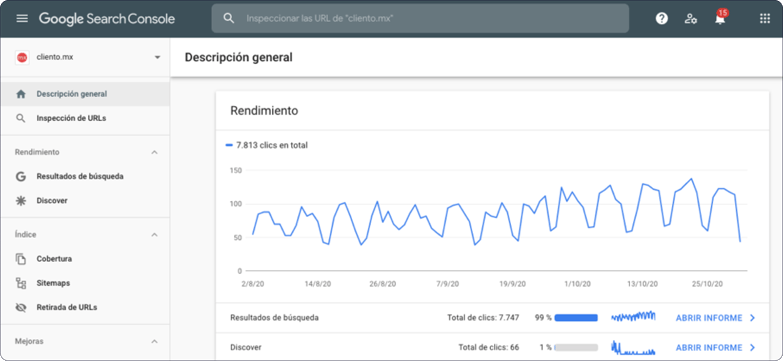Open Discover report from sidebar
Image resolution: width=783 pixels, height=361 pixels.
coord(85,201)
